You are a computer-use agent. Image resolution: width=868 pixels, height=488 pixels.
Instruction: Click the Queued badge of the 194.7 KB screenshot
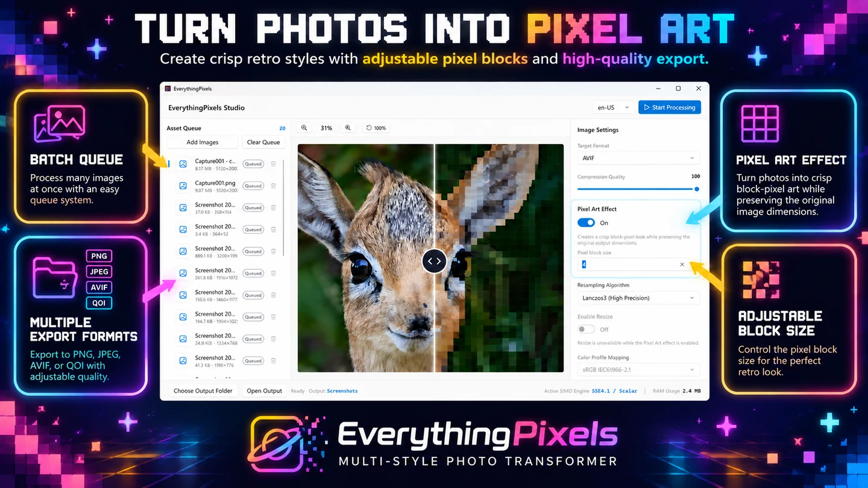(x=253, y=317)
